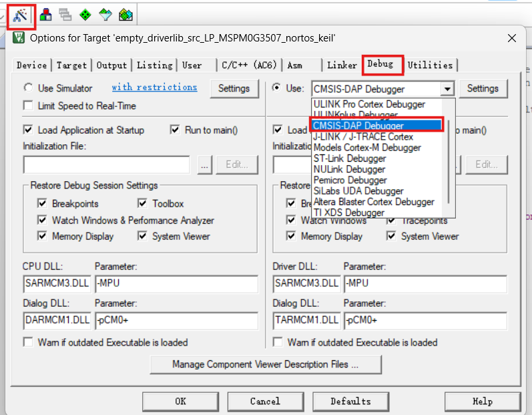Screen dimensions: 532x415
Task: Click simulator Dialog DLL parameter -pCM0+ field
Action: (176, 320)
